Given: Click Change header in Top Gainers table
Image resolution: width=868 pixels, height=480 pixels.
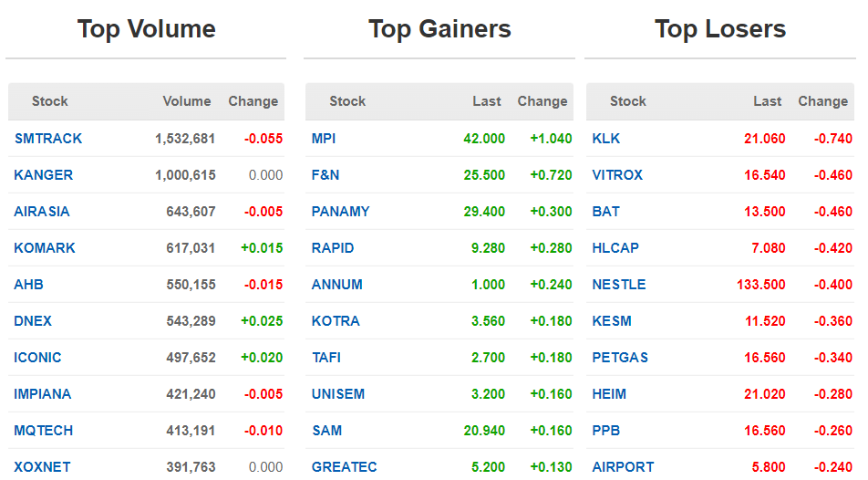Looking at the screenshot, I should tap(542, 101).
